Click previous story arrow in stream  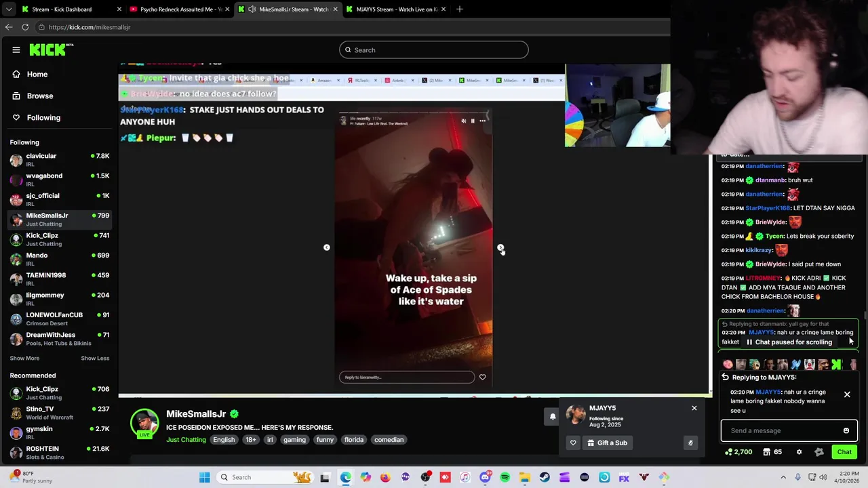[326, 247]
